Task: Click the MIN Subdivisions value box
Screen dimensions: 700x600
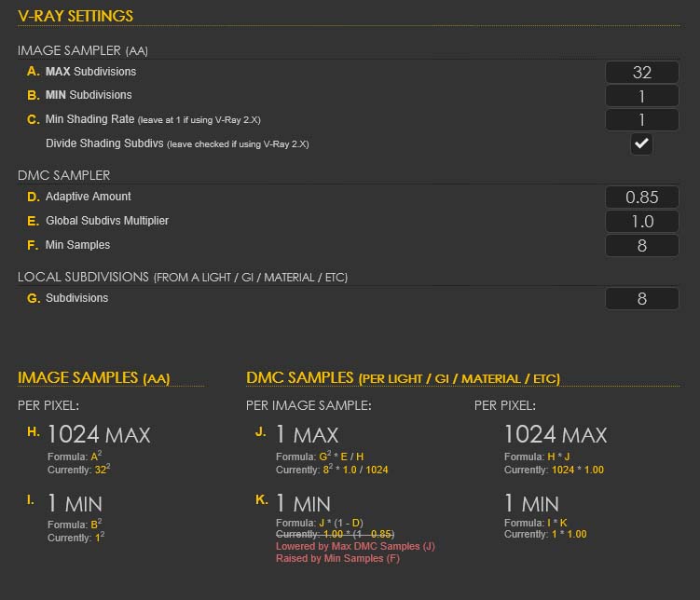Action: (641, 96)
